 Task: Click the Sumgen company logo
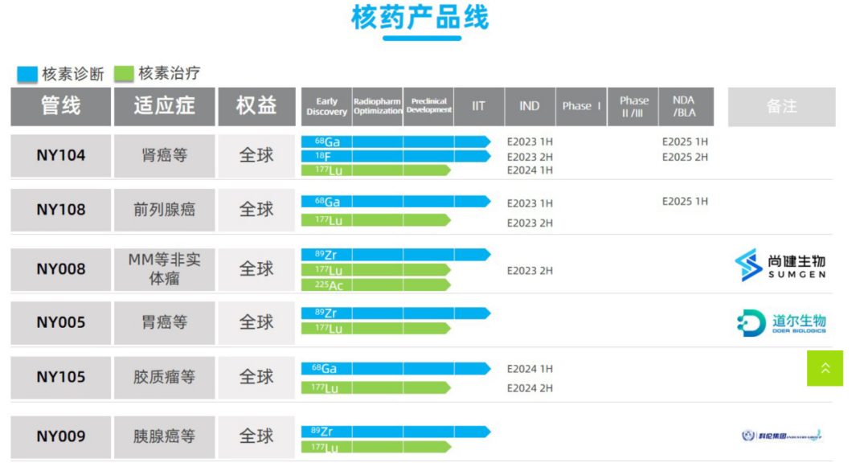780,265
